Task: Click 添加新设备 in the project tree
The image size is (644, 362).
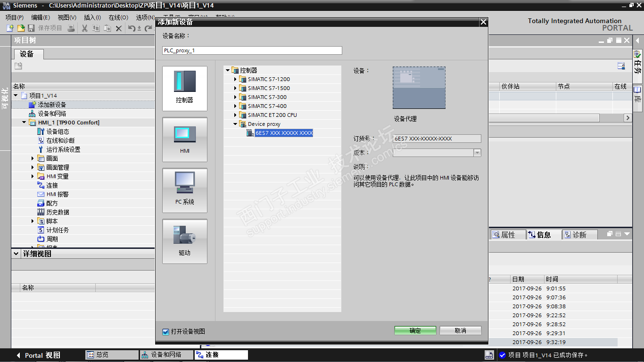Action: [52, 105]
